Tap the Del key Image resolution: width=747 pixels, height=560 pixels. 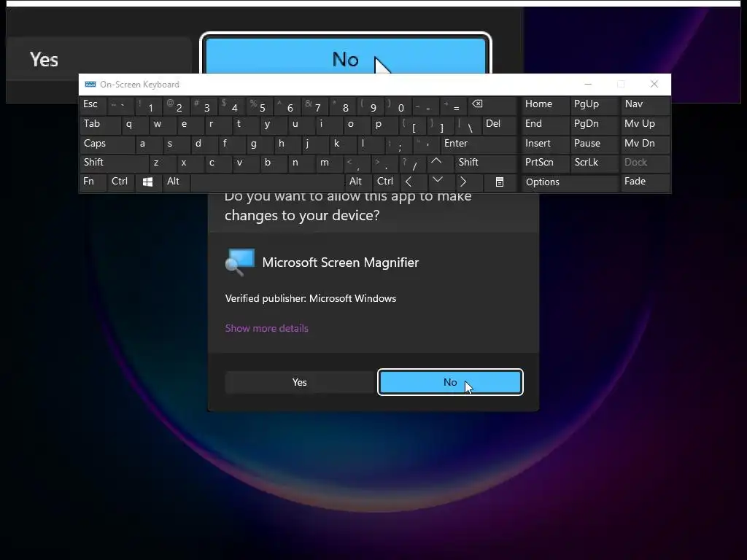[500, 125]
